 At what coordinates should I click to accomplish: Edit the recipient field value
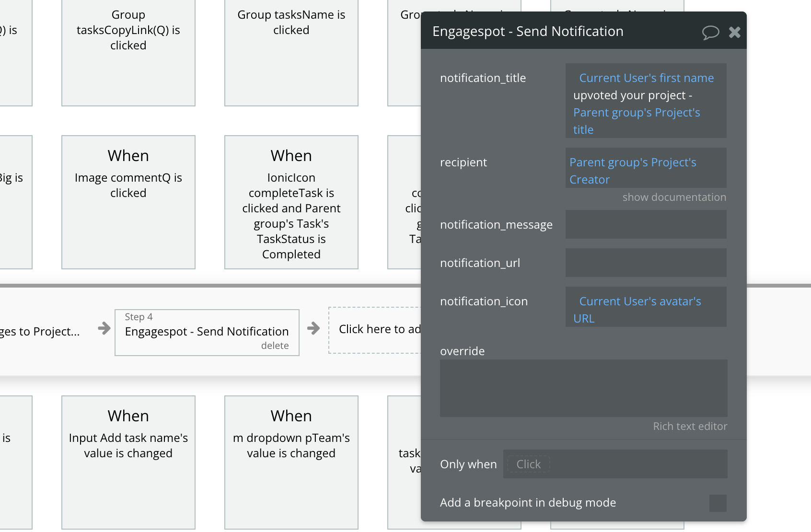coord(646,168)
